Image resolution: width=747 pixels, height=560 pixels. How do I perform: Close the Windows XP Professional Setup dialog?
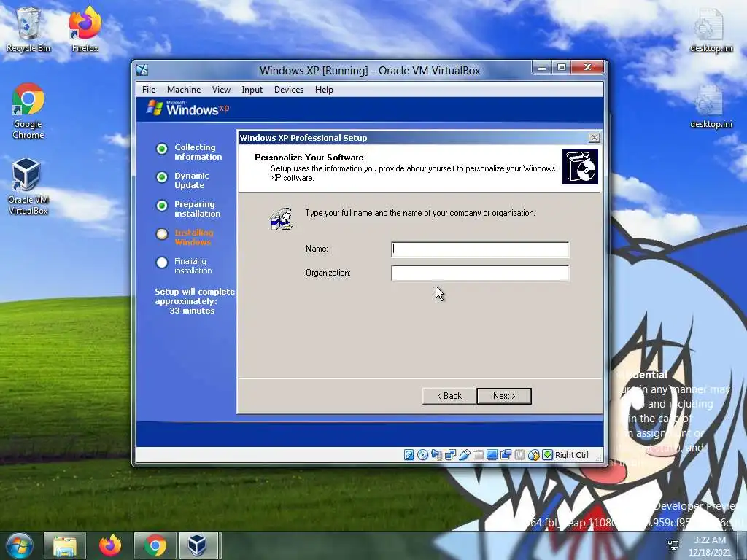point(594,138)
